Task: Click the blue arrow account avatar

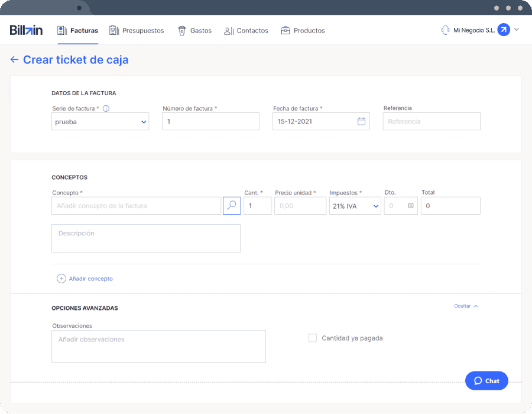Action: pos(504,30)
